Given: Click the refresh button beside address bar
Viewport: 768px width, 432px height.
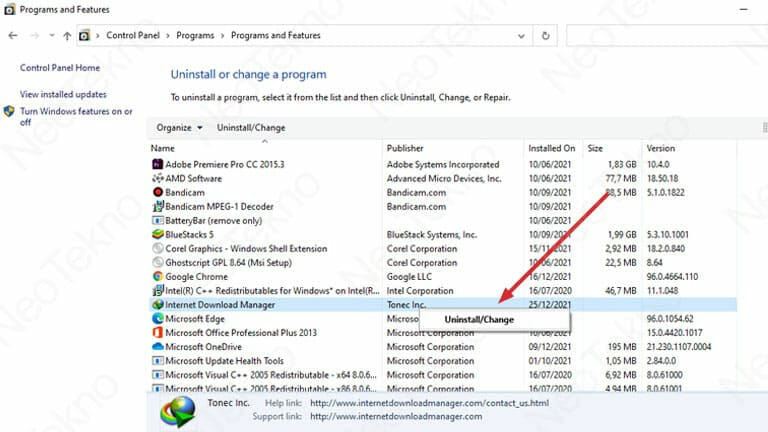Looking at the screenshot, I should pos(545,35).
